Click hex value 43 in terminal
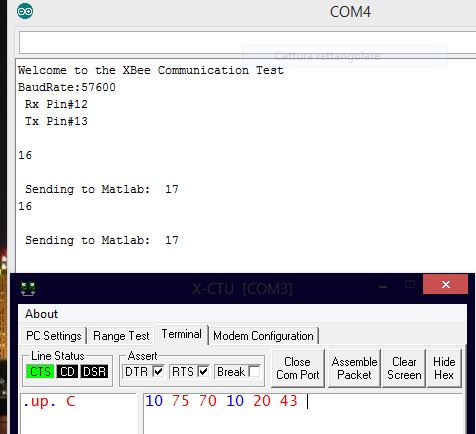The height and width of the screenshot is (434, 476). pos(288,400)
